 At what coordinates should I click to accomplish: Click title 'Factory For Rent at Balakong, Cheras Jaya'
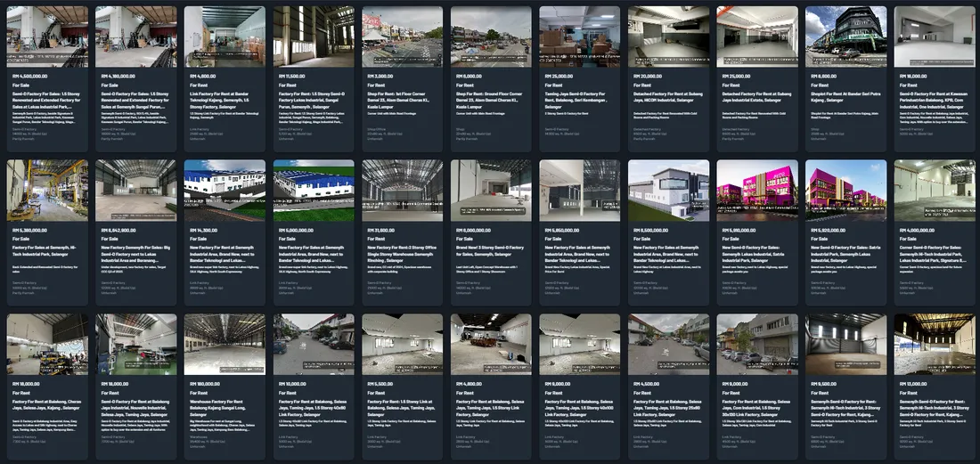coord(45,404)
